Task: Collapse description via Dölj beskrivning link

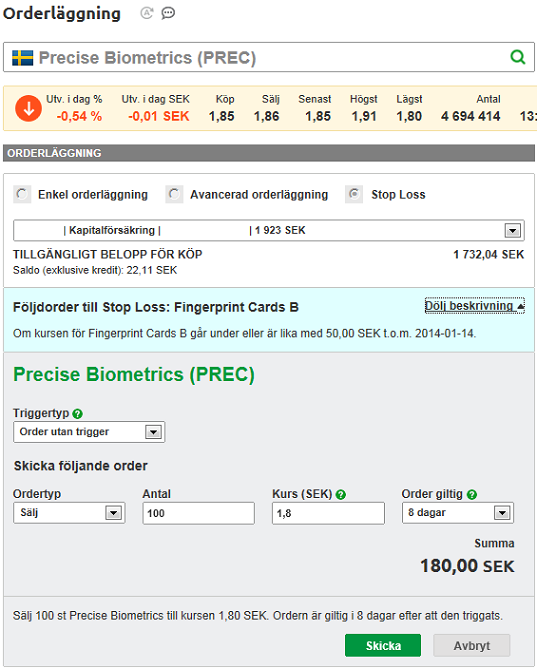Action: click(x=474, y=306)
